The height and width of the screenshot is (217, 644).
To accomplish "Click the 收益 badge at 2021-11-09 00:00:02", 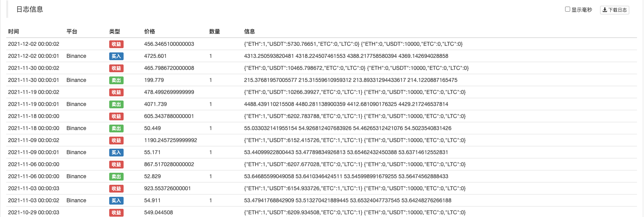I will [x=116, y=141].
